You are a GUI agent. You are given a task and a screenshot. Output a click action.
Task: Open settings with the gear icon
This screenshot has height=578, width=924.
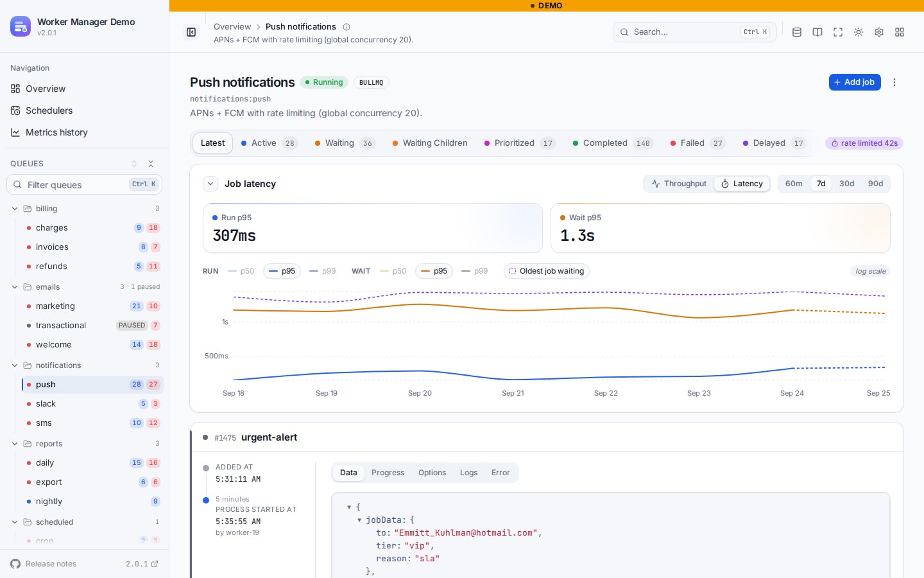[x=879, y=32]
